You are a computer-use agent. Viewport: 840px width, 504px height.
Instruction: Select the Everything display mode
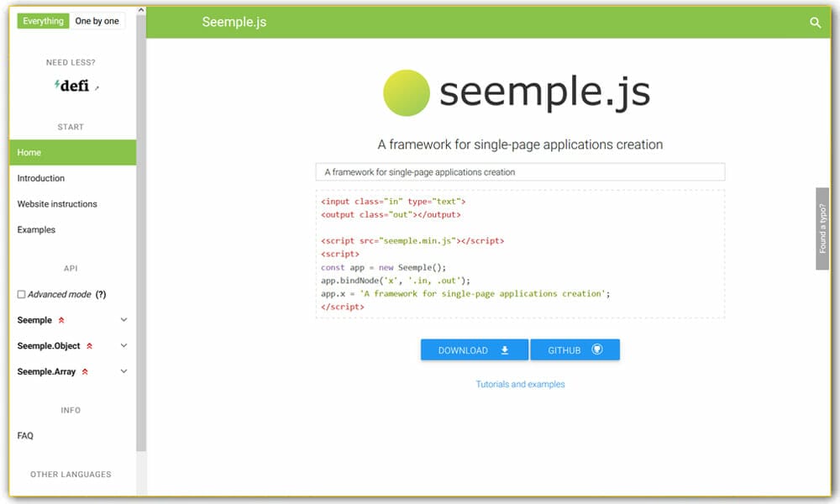(x=42, y=20)
